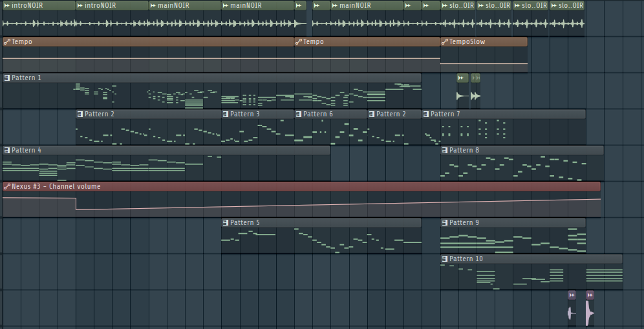This screenshot has width=644, height=329.
Task: Open the Pattern 9 clip menu icon
Action: (444, 222)
